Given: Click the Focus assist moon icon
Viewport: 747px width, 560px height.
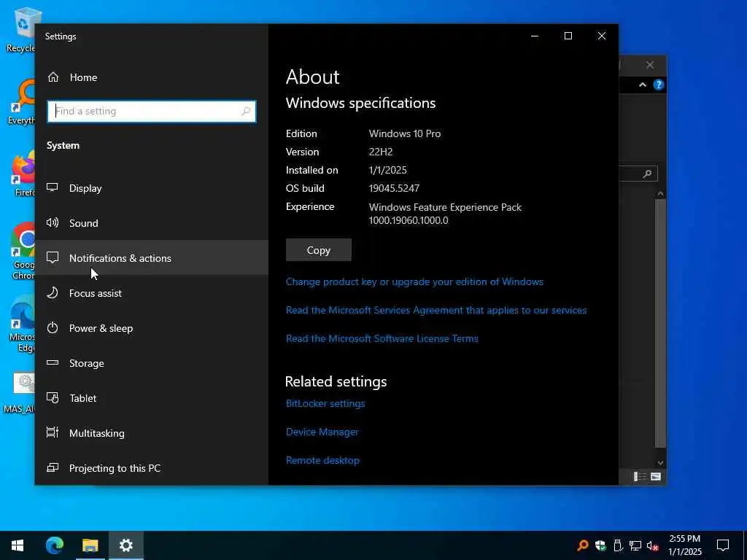Looking at the screenshot, I should [53, 292].
